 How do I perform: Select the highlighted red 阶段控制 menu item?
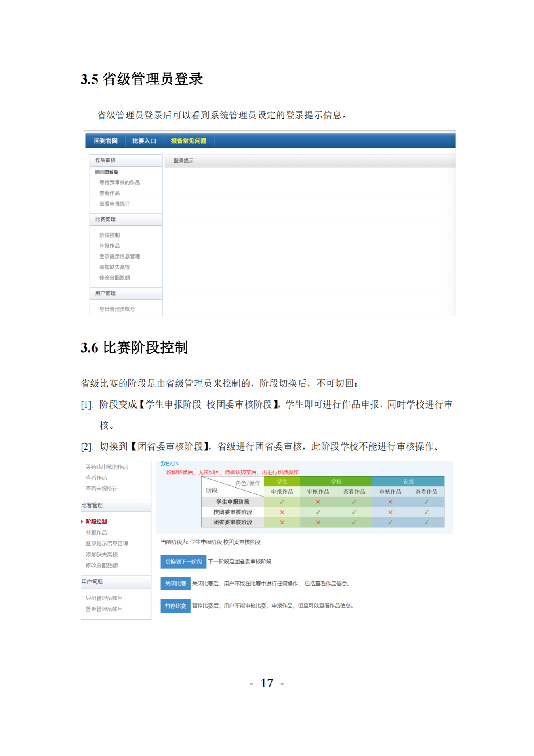click(x=96, y=522)
